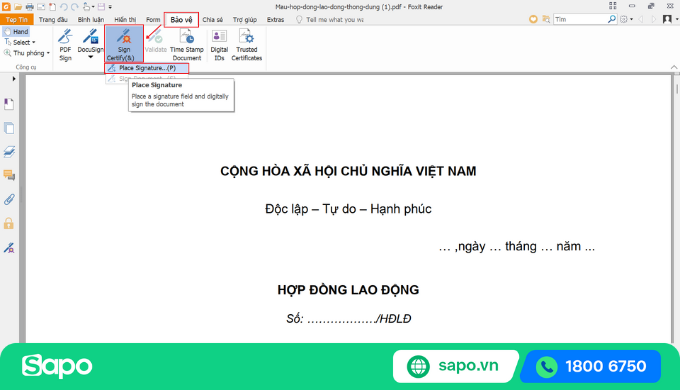
Task: Click the orange heart icon
Action: click(x=533, y=19)
